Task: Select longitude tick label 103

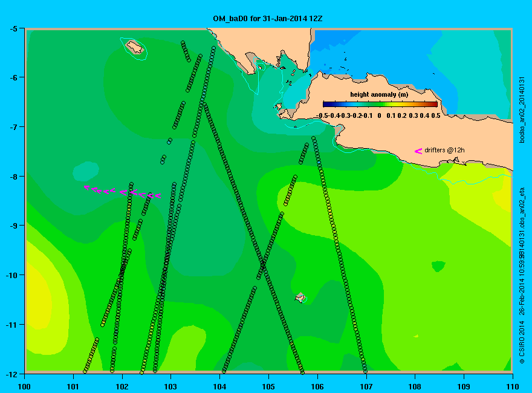Action: [x=170, y=386]
